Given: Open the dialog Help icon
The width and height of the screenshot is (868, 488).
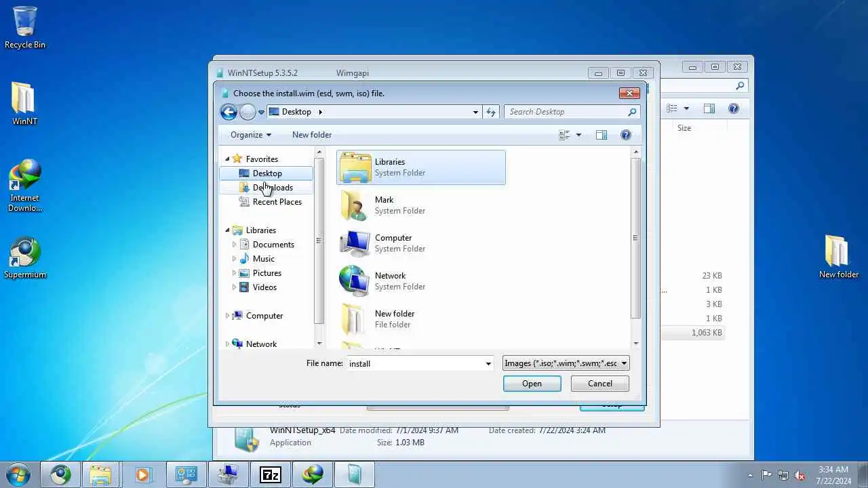Looking at the screenshot, I should tap(626, 135).
